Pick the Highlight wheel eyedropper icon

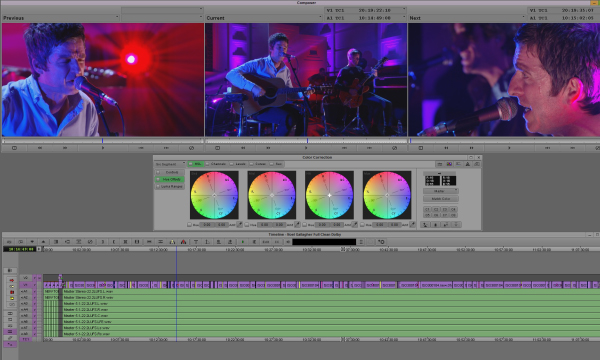(355, 225)
